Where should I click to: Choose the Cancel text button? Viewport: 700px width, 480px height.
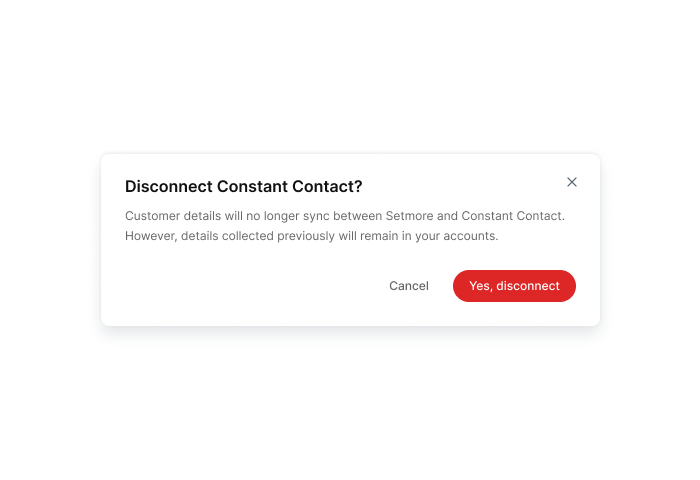[408, 286]
